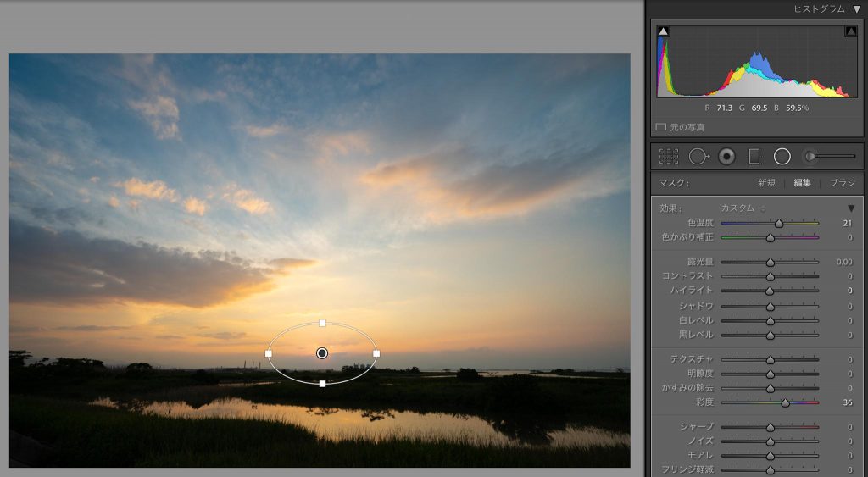Select the Graduated Filter tool
The height and width of the screenshot is (477, 868).
tap(754, 157)
